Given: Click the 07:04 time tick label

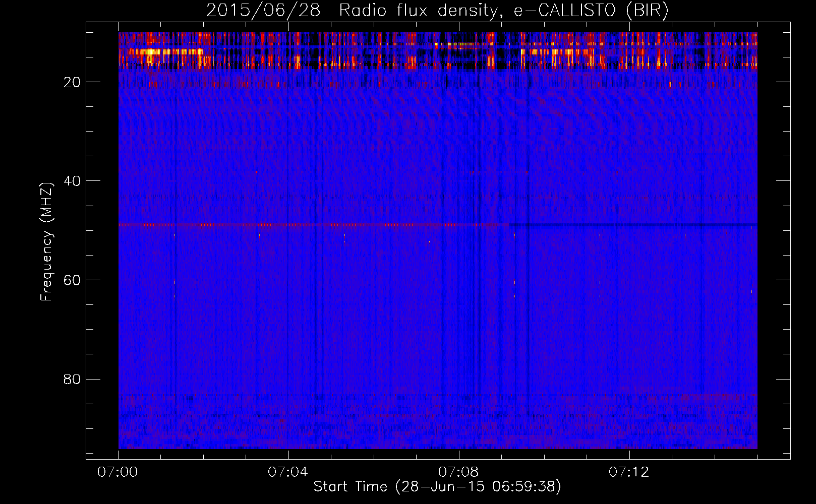Looking at the screenshot, I should [x=288, y=472].
